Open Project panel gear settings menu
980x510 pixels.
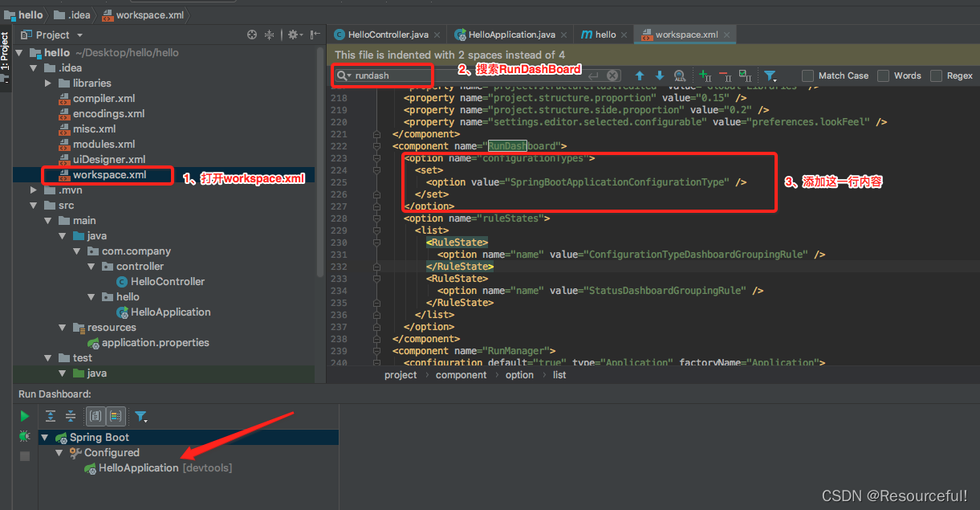pos(294,35)
